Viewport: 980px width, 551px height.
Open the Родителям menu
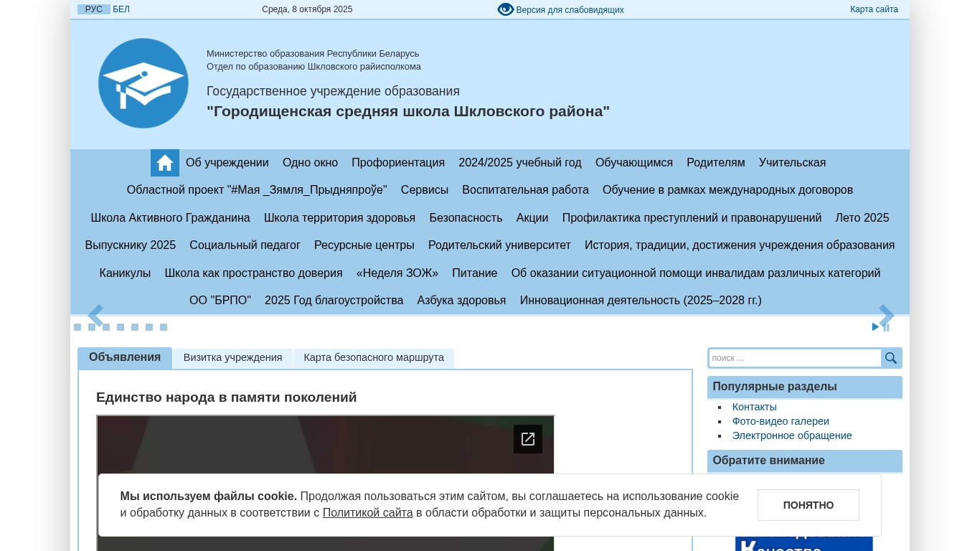pos(716,163)
